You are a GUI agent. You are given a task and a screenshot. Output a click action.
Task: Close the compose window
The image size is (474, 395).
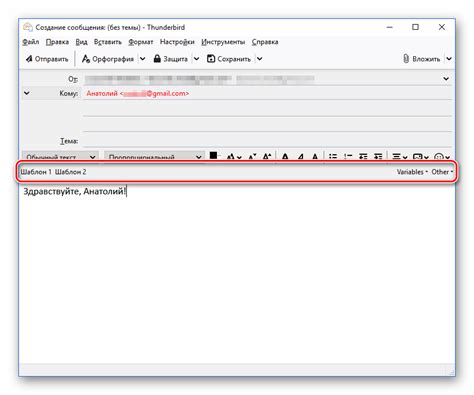(442, 27)
